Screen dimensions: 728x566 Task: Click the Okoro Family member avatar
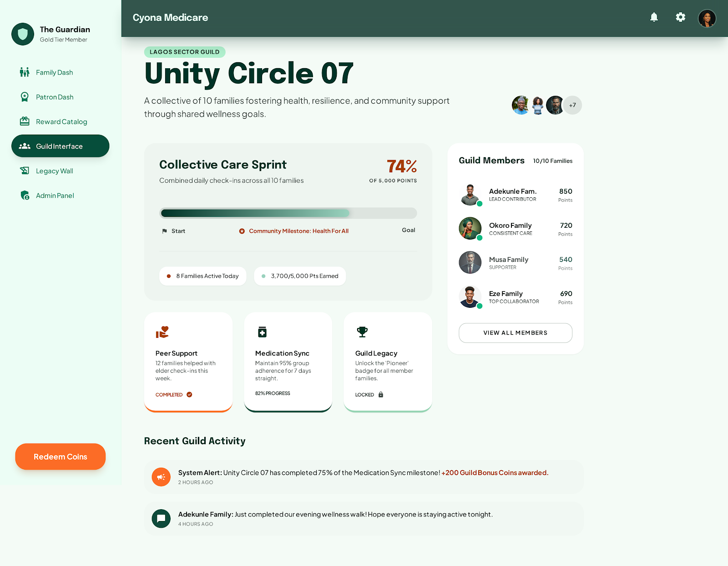(x=470, y=228)
